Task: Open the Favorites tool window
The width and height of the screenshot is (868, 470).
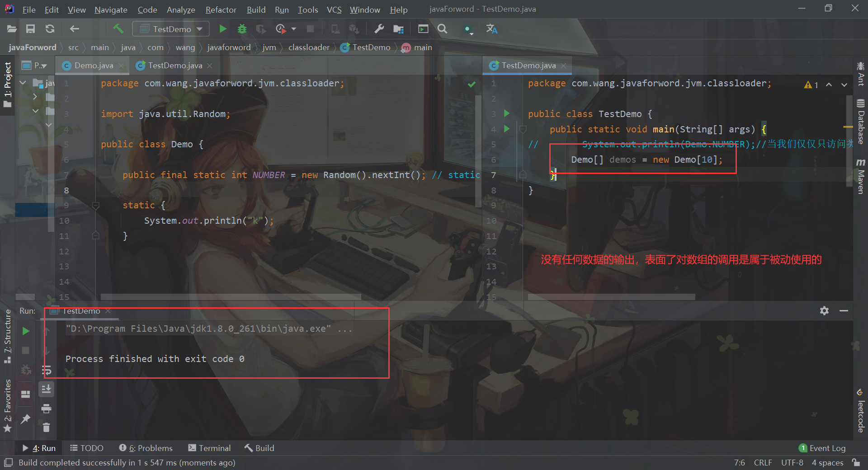Action: pyautogui.click(x=7, y=405)
